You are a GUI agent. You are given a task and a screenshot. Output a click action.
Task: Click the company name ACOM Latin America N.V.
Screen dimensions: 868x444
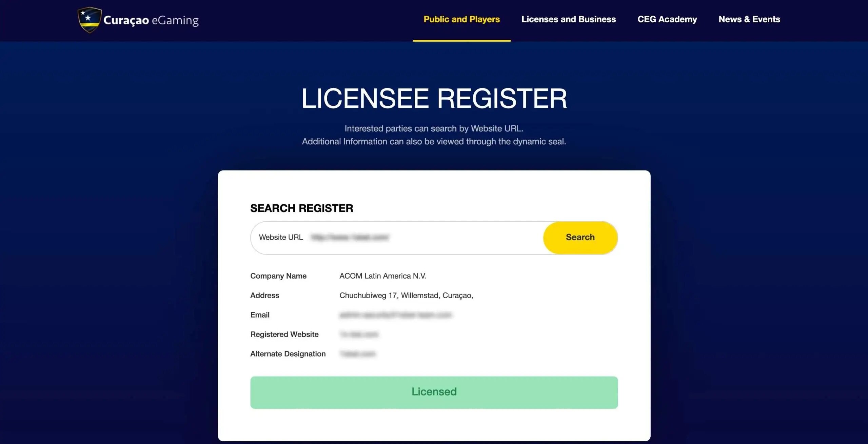tap(382, 276)
